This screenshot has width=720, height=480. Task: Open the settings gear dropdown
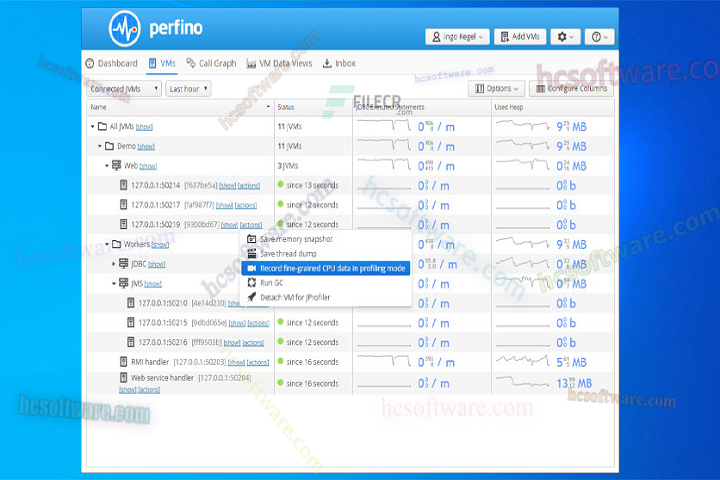(x=566, y=37)
